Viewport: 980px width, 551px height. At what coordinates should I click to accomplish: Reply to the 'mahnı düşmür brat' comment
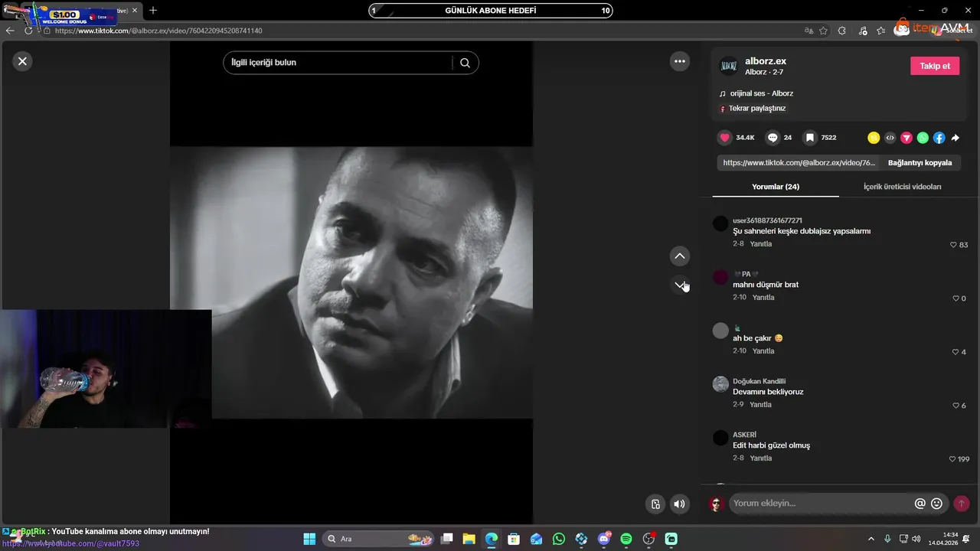[x=763, y=298]
